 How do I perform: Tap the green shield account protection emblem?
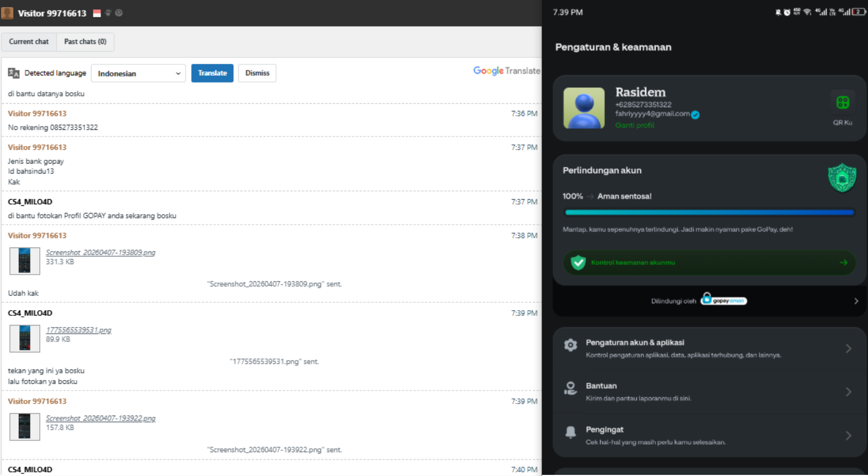coord(842,178)
